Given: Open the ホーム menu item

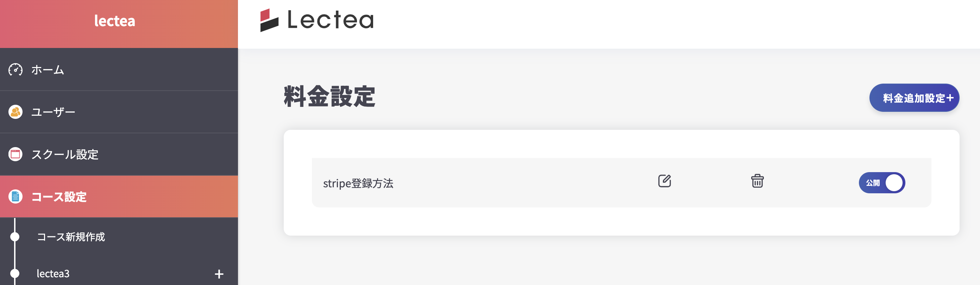Looking at the screenshot, I should 48,70.
